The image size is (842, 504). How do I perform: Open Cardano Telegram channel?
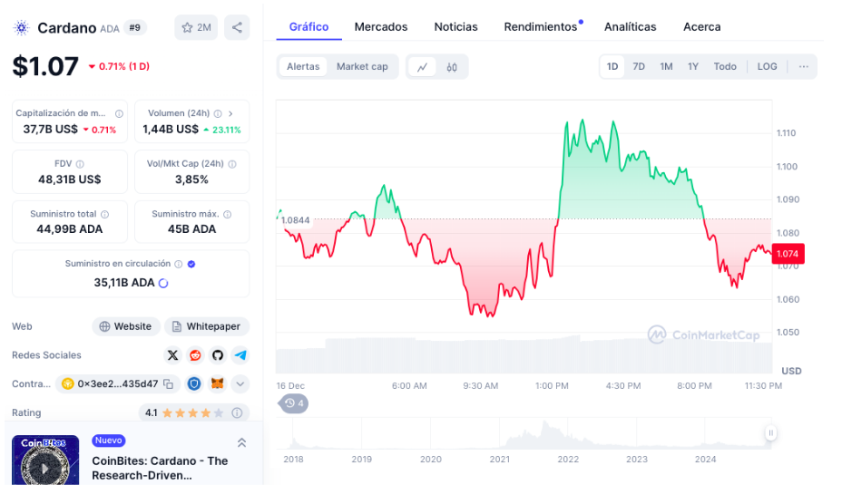pyautogui.click(x=240, y=355)
